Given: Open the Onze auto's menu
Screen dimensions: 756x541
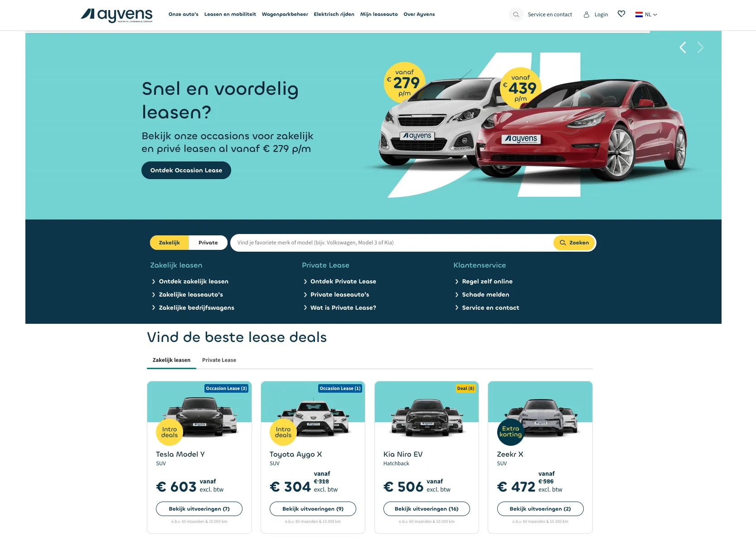Looking at the screenshot, I should pos(184,15).
